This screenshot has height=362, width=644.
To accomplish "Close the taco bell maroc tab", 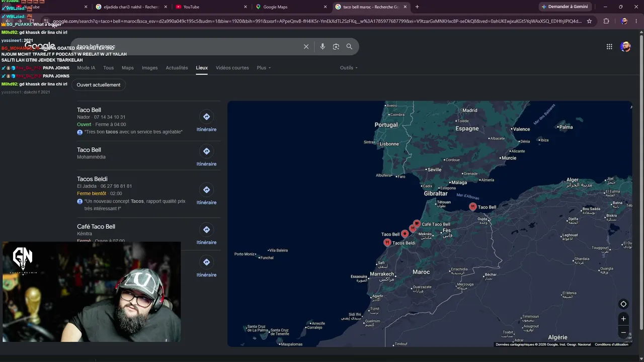I will tap(405, 7).
